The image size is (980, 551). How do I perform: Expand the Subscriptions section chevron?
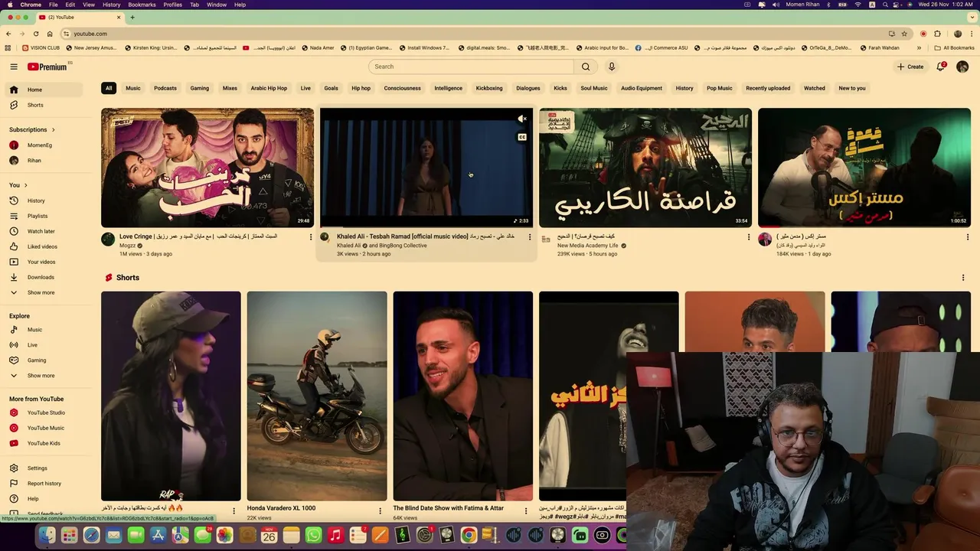coord(54,130)
